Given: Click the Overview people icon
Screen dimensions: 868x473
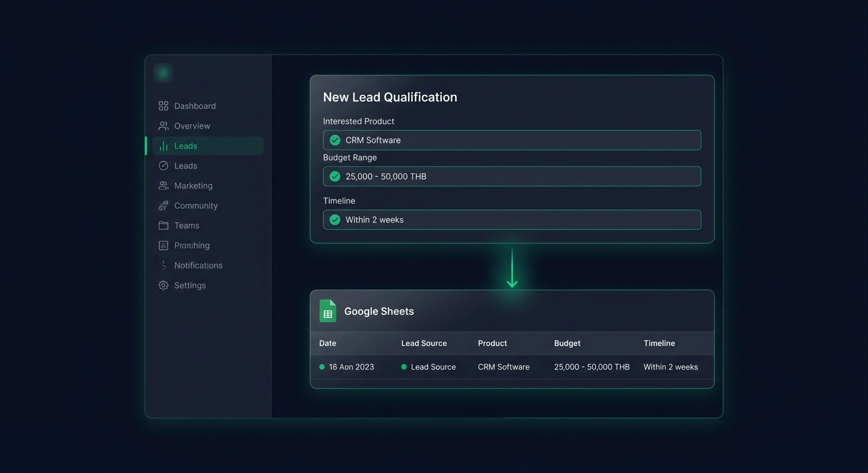Looking at the screenshot, I should (163, 126).
